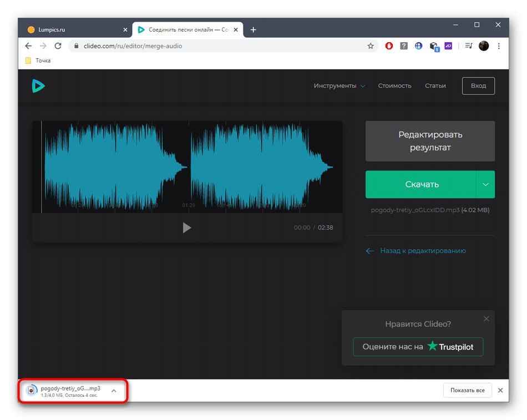Bookmark this page with the star icon
The width and height of the screenshot is (527, 420).
click(371, 46)
